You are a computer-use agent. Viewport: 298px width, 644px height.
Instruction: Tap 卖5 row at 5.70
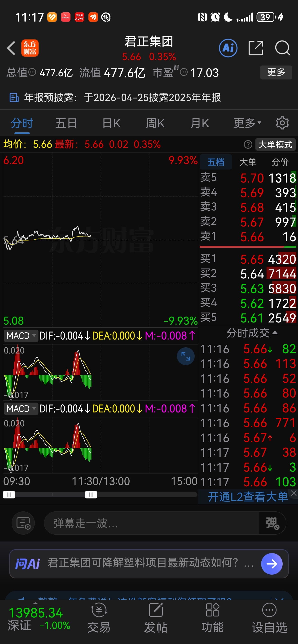point(248,178)
